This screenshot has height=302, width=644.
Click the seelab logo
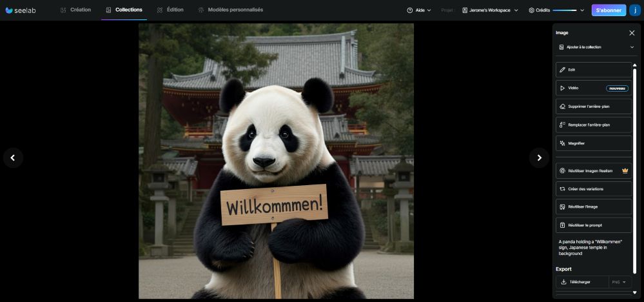(x=21, y=10)
